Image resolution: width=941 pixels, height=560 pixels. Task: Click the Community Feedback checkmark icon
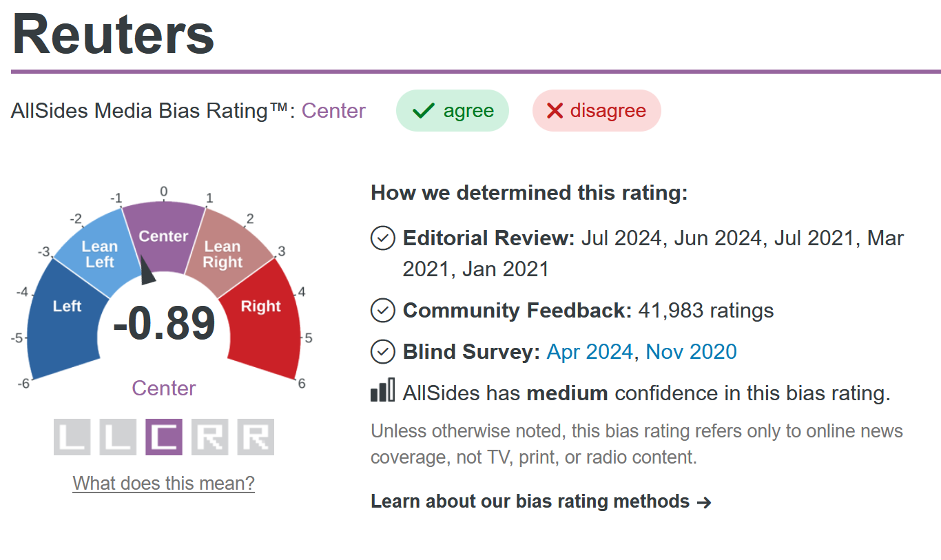pos(383,311)
